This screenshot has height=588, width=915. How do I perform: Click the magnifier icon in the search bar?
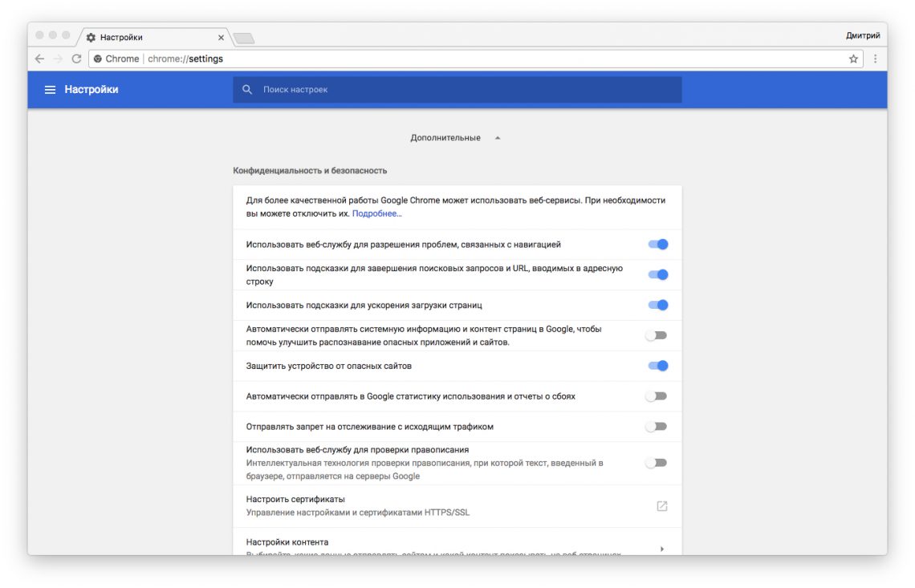[x=247, y=90]
